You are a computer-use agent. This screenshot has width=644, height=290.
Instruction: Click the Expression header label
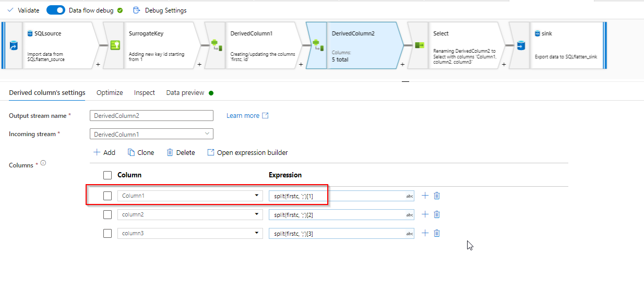(x=285, y=175)
